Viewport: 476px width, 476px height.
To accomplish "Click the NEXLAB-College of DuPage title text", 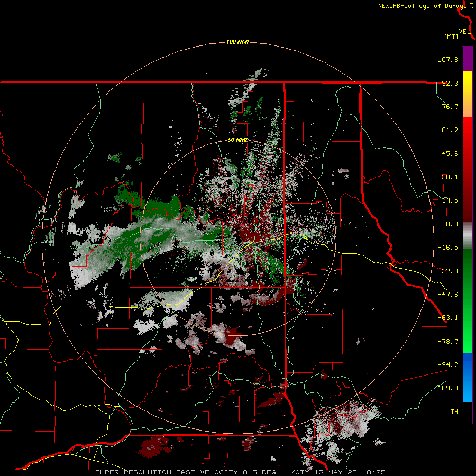I will point(422,6).
